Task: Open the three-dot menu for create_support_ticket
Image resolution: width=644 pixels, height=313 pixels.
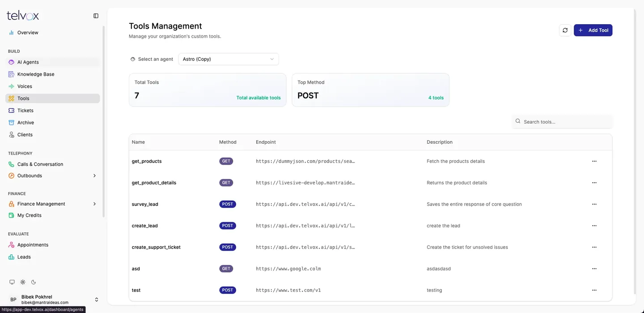Action: [594, 247]
